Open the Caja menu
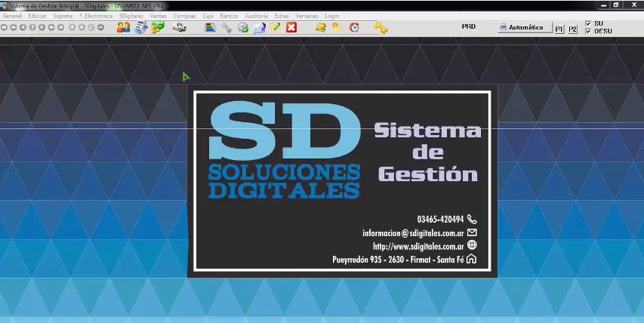Image resolution: width=644 pixels, height=323 pixels. pyautogui.click(x=208, y=16)
